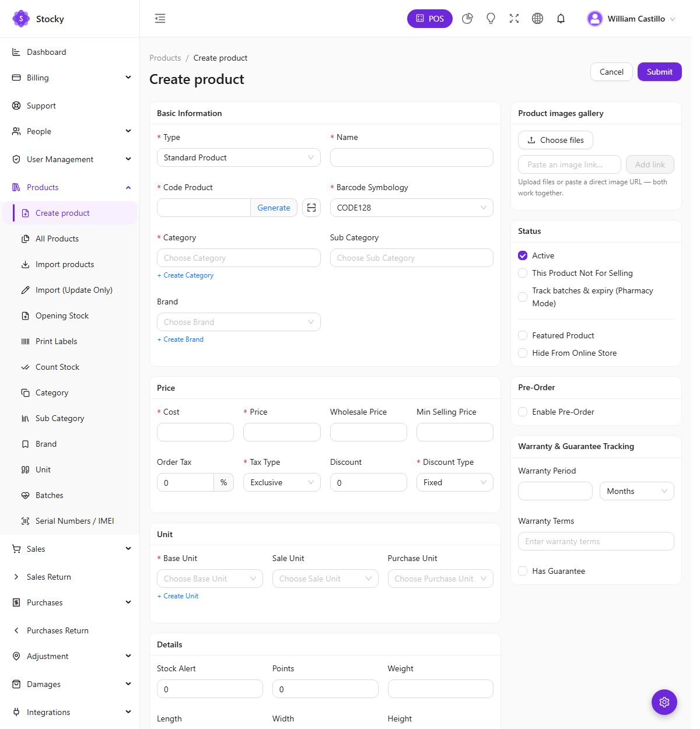The image size is (700, 729).
Task: Click the Integrations plug icon
Action: (x=16, y=712)
